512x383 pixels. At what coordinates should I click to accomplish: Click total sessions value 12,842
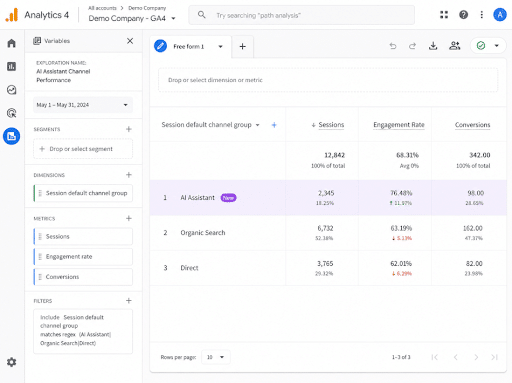(x=334, y=155)
